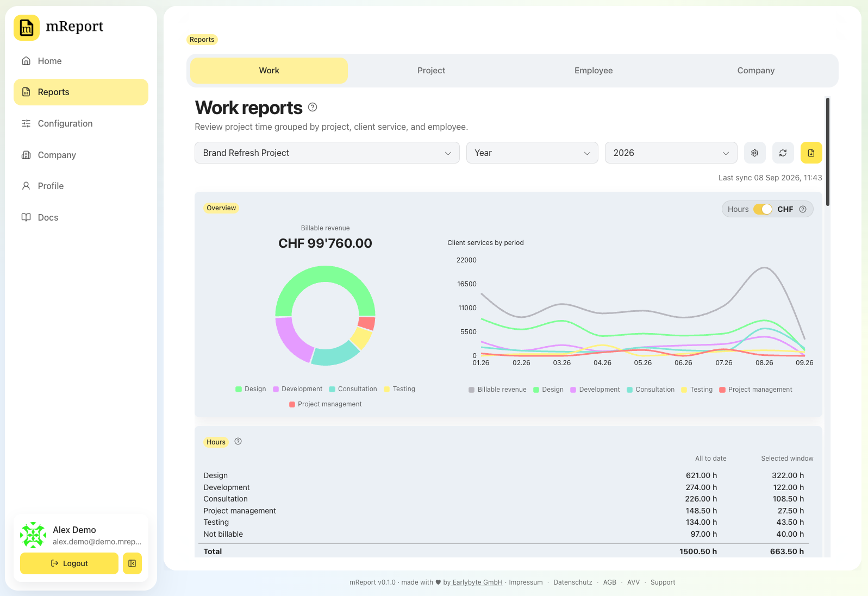The image size is (868, 596).
Task: Toggle Project management in donut legend
Action: point(325,404)
